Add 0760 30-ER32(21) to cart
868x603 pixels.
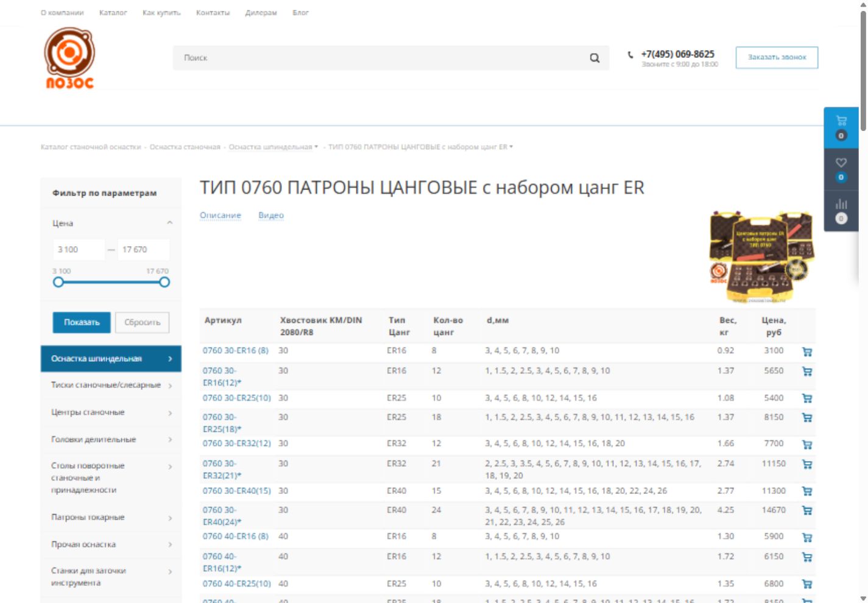click(x=807, y=464)
